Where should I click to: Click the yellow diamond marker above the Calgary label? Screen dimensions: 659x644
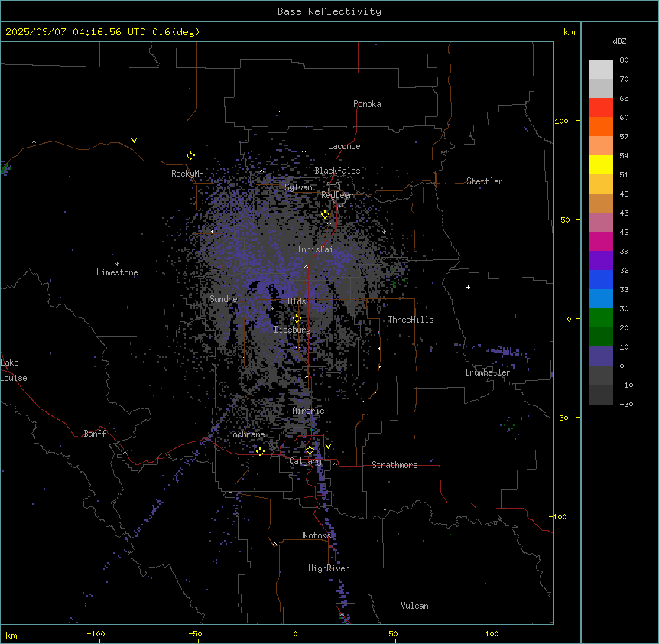tap(310, 450)
